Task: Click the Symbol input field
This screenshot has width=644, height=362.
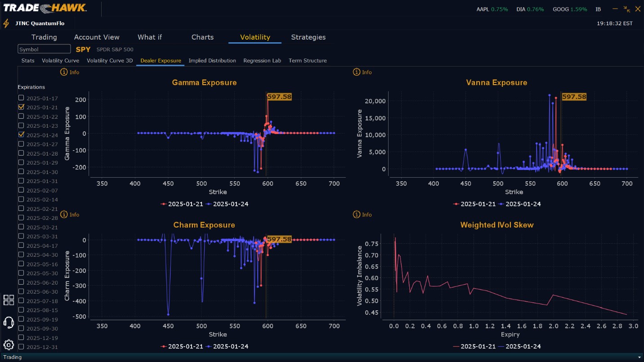Action: [x=44, y=49]
